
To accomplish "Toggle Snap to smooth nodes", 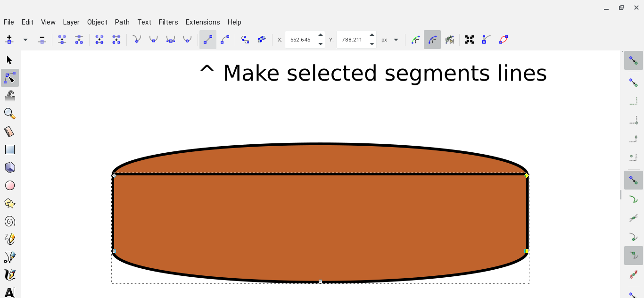I will point(634,255).
